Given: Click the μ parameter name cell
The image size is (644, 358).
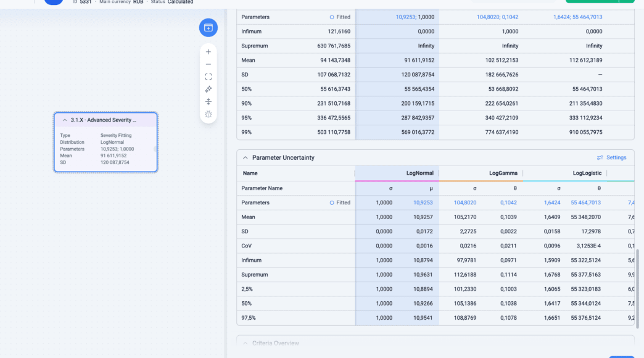Looking at the screenshot, I should coord(431,188).
